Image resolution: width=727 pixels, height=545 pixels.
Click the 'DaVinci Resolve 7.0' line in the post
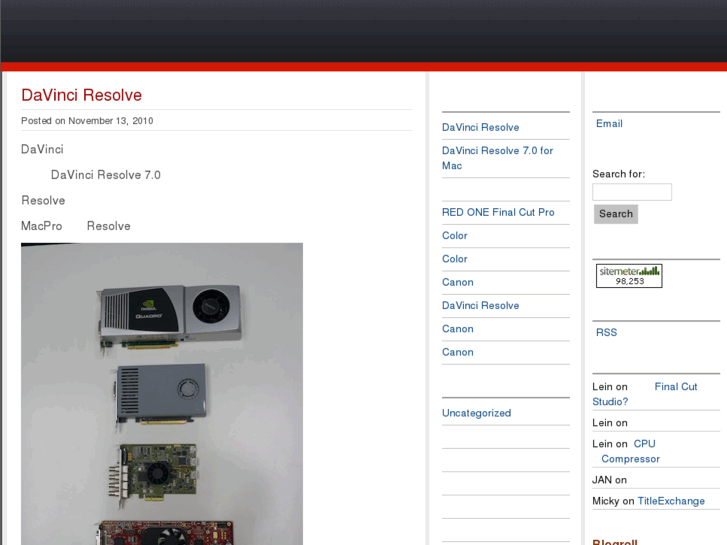(x=106, y=175)
